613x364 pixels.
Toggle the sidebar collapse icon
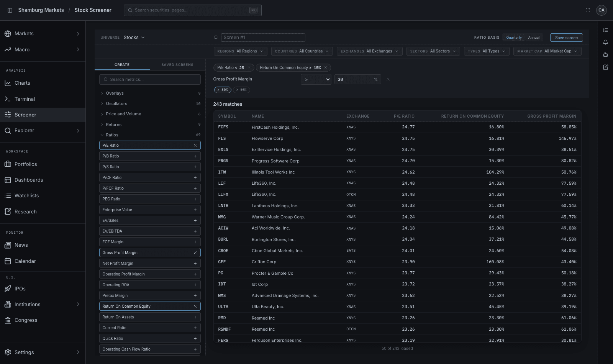point(10,10)
